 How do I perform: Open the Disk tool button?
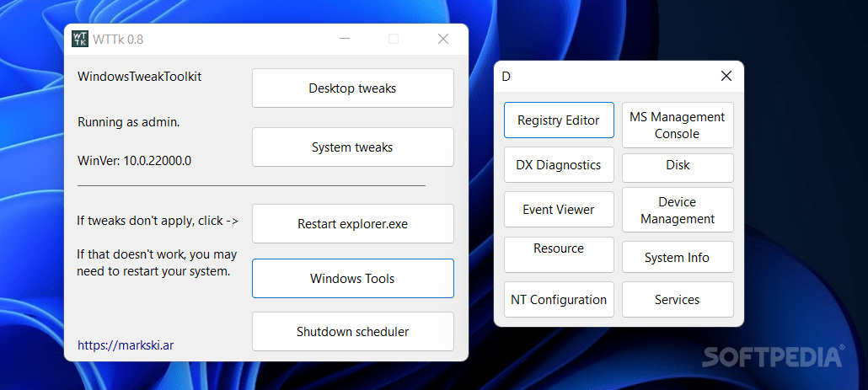pyautogui.click(x=678, y=168)
